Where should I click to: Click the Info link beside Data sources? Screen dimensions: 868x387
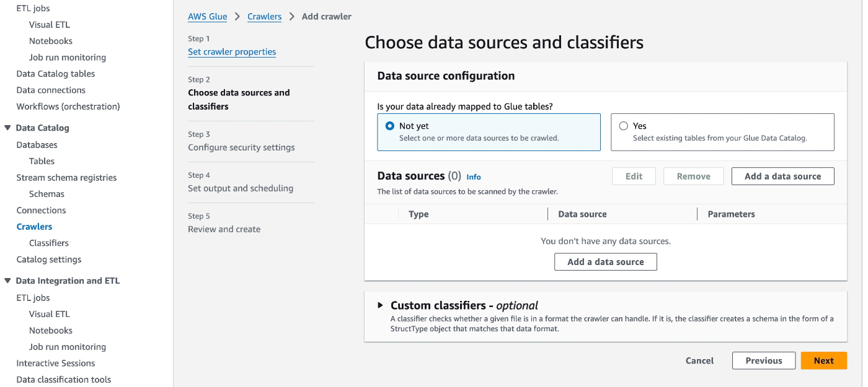473,177
